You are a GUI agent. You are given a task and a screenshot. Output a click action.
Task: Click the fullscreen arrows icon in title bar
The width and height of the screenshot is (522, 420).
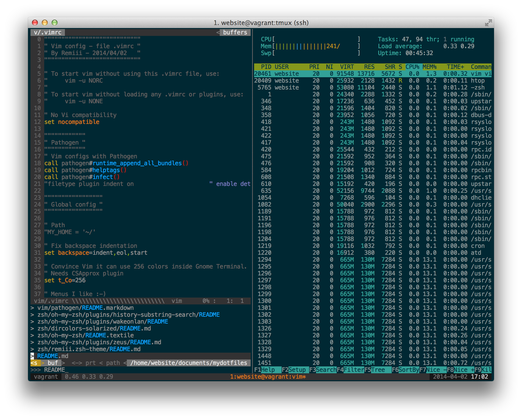(x=488, y=23)
